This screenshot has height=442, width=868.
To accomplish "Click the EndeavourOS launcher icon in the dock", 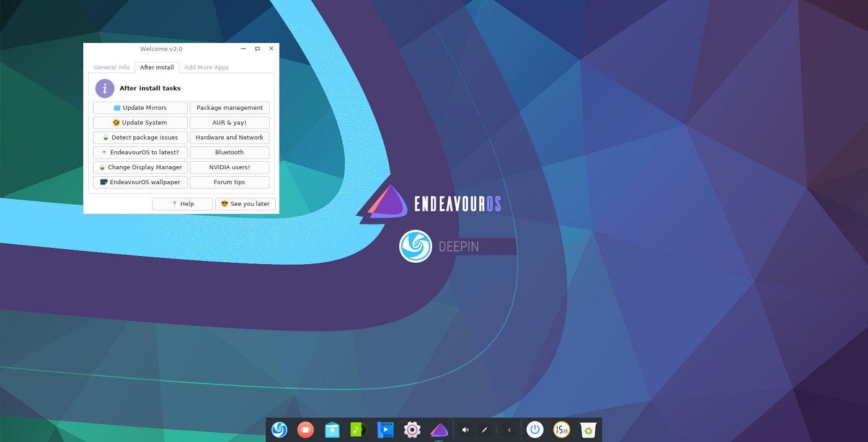I will [438, 429].
